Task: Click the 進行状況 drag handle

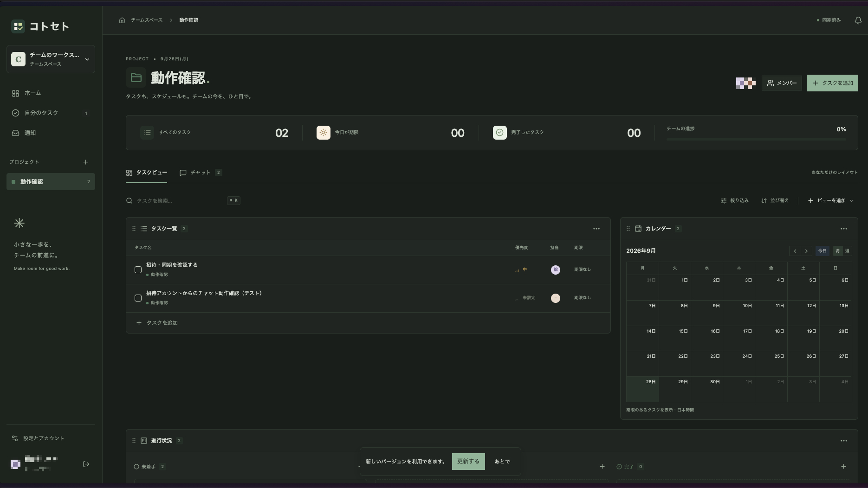Action: pos(134,441)
